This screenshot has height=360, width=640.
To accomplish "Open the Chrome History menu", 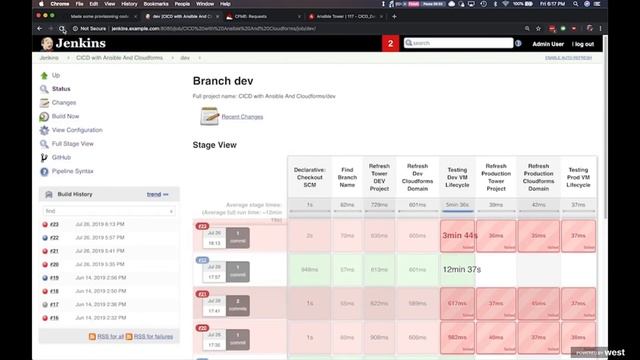I will click(129, 4).
